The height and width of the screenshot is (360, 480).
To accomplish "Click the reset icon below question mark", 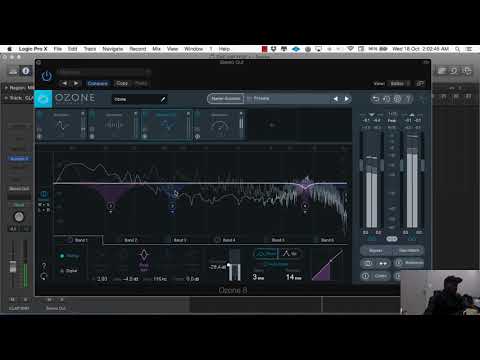I will (x=44, y=276).
